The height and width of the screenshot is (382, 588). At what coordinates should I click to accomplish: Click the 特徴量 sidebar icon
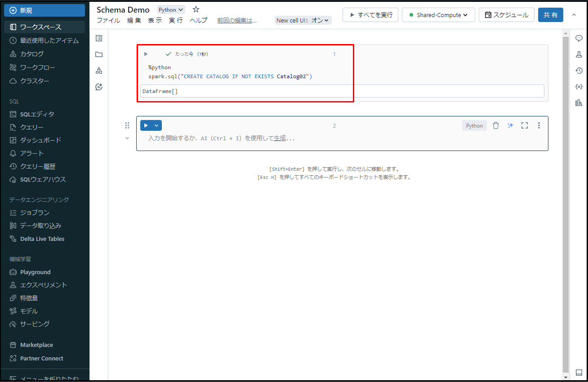pyautogui.click(x=13, y=298)
